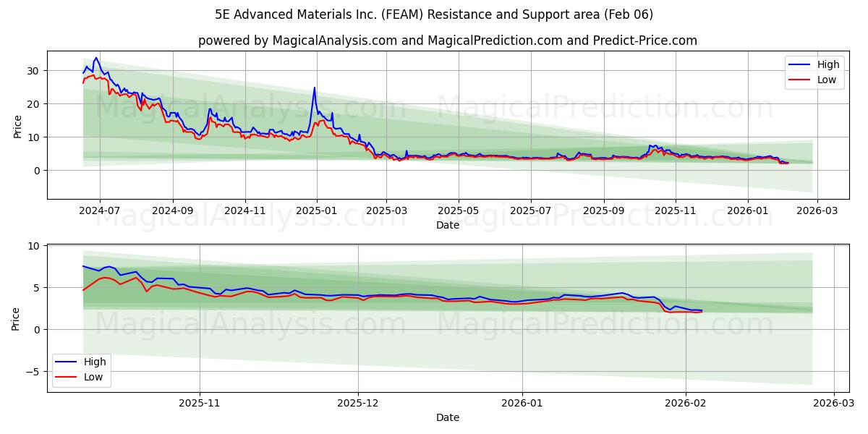Click the lower chart '2026-02' tick label
Screen dimensions: 868x434
coord(686,403)
